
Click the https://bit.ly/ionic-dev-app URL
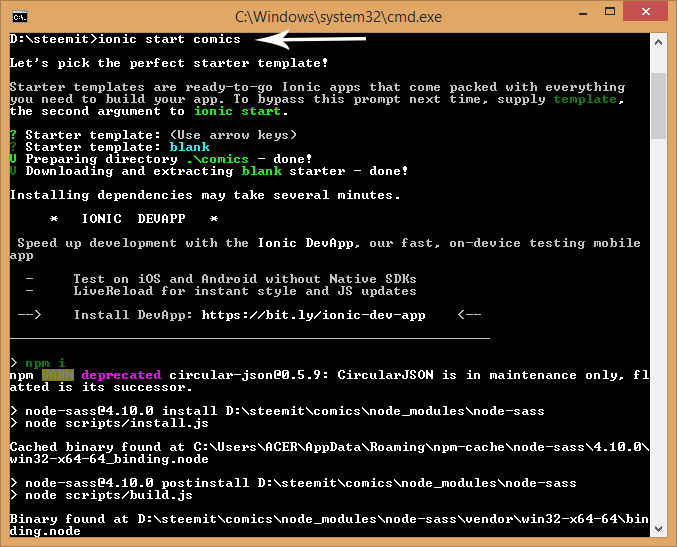(313, 315)
